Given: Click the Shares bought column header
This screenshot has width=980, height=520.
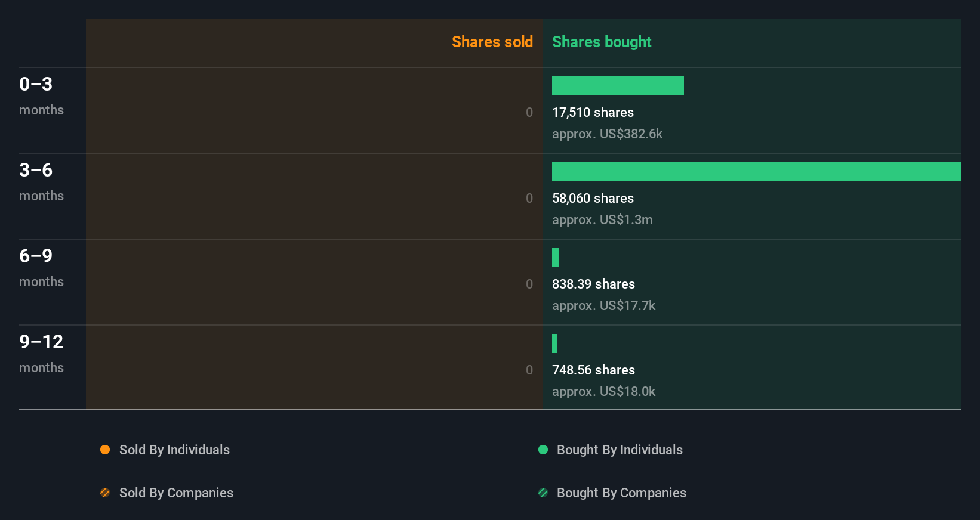Looking at the screenshot, I should point(602,42).
